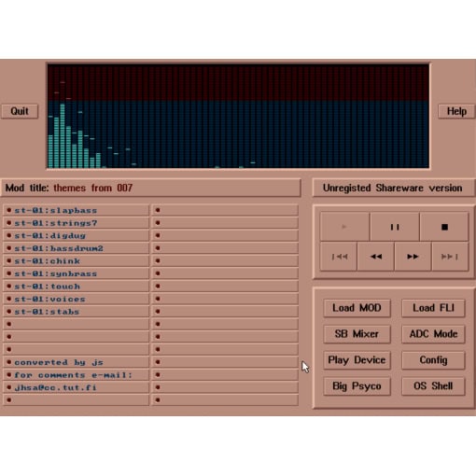Jump to previous track button
This screenshot has width=476, height=476.
[x=339, y=257]
